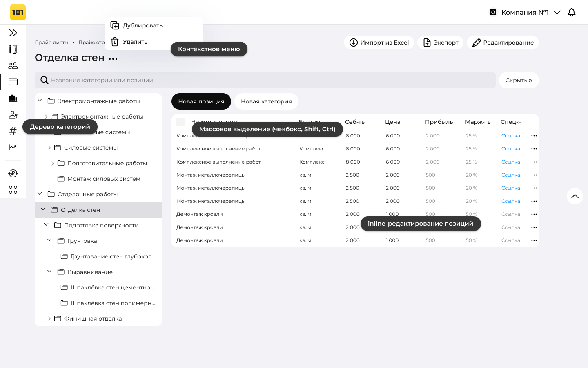
Task: Collapse top-level Электромонтажные работы category
Action: pyautogui.click(x=40, y=101)
